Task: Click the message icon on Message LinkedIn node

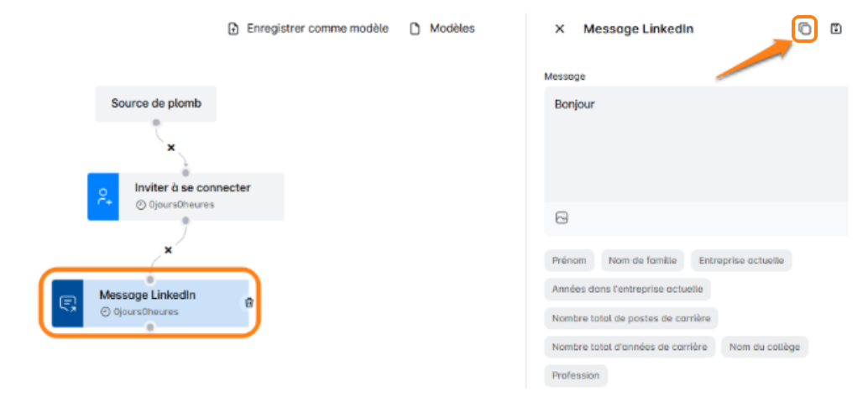Action: click(x=68, y=303)
